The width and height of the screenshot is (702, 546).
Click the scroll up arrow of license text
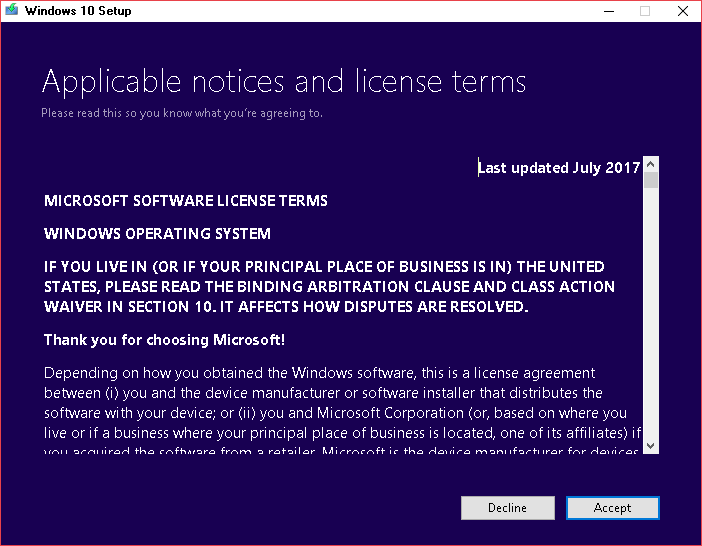pyautogui.click(x=651, y=164)
